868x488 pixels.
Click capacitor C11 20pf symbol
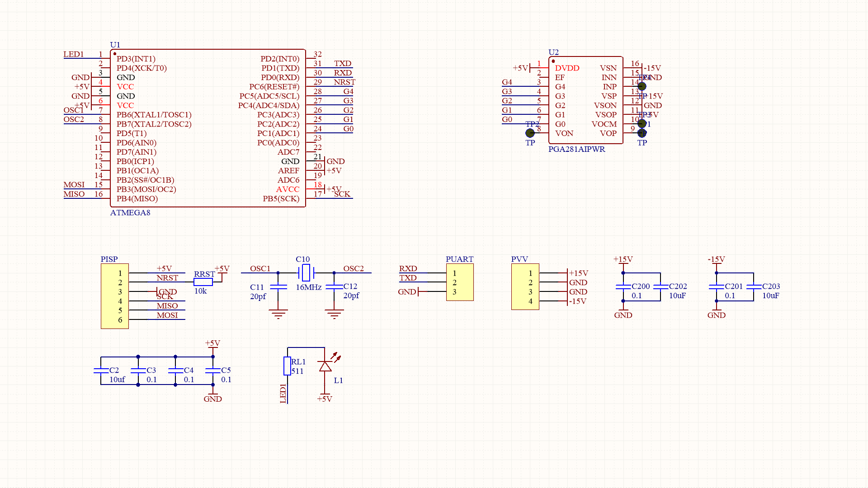pos(278,287)
